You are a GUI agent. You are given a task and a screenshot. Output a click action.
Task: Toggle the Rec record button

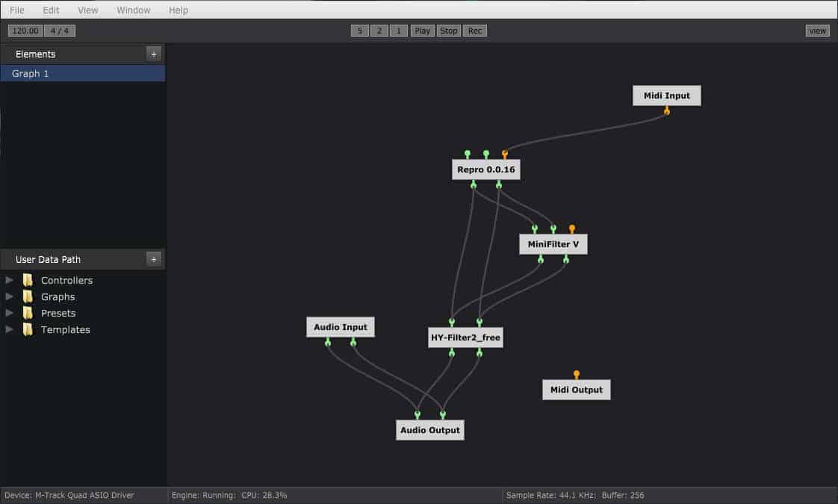(x=474, y=31)
